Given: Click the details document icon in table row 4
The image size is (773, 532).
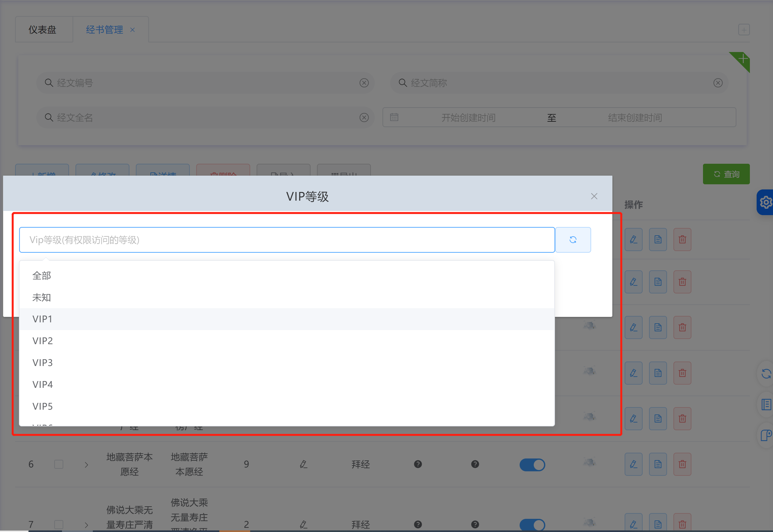Looking at the screenshot, I should pyautogui.click(x=658, y=373).
